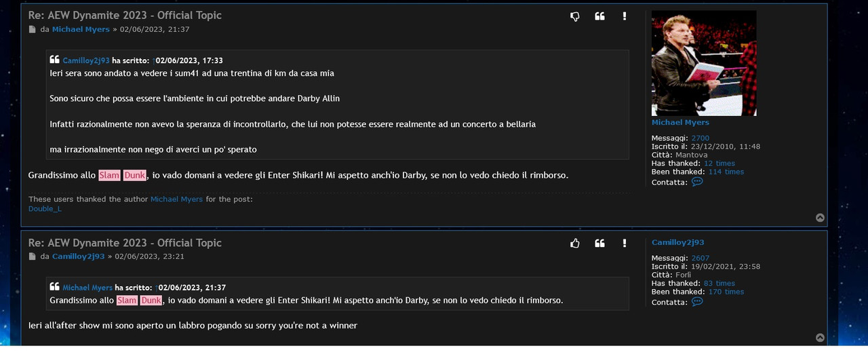The width and height of the screenshot is (868, 363).
Task: Open the 'Been thanked: 114 times' link
Action: pyautogui.click(x=726, y=172)
